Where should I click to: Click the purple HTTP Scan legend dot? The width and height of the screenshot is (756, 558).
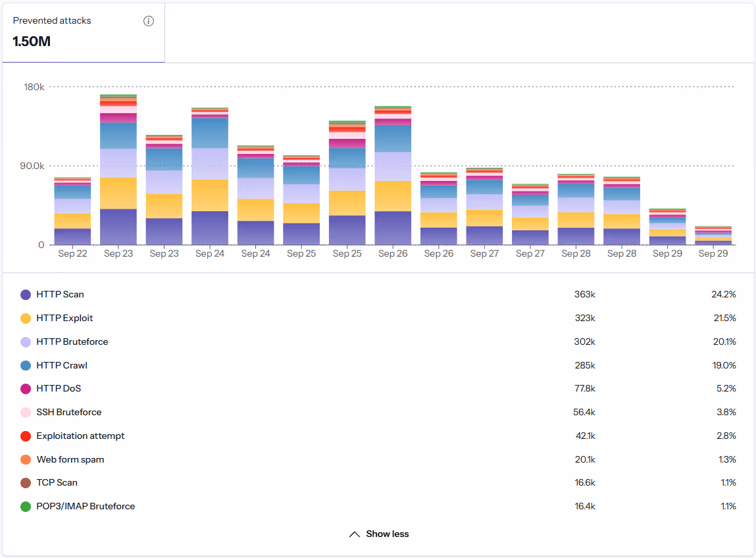[x=26, y=294]
